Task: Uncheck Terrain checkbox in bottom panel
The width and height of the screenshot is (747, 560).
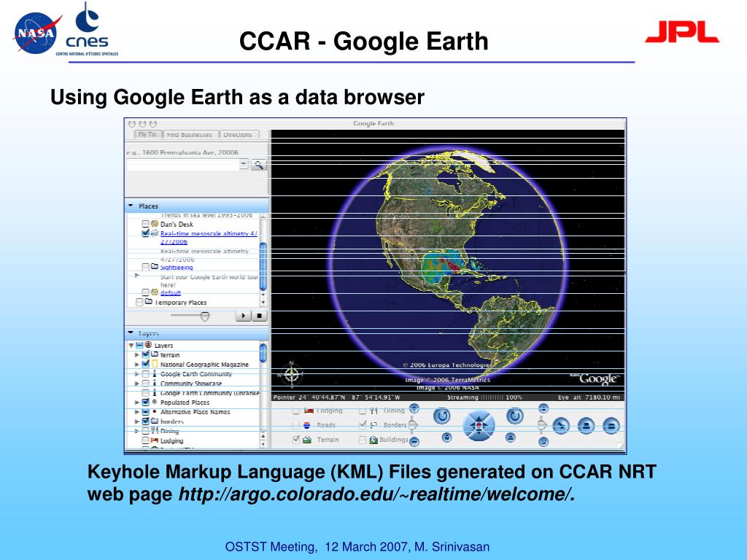Action: coord(296,439)
